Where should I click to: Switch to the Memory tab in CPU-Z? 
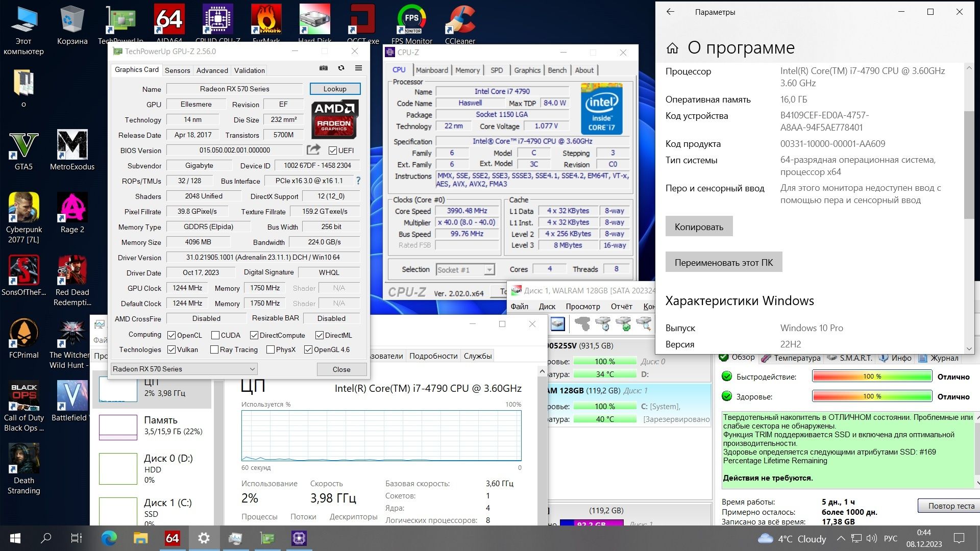[467, 70]
